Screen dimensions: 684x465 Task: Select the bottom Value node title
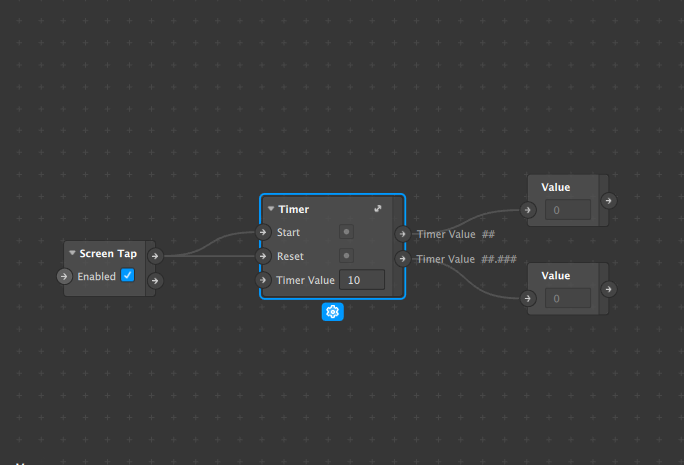(x=556, y=276)
